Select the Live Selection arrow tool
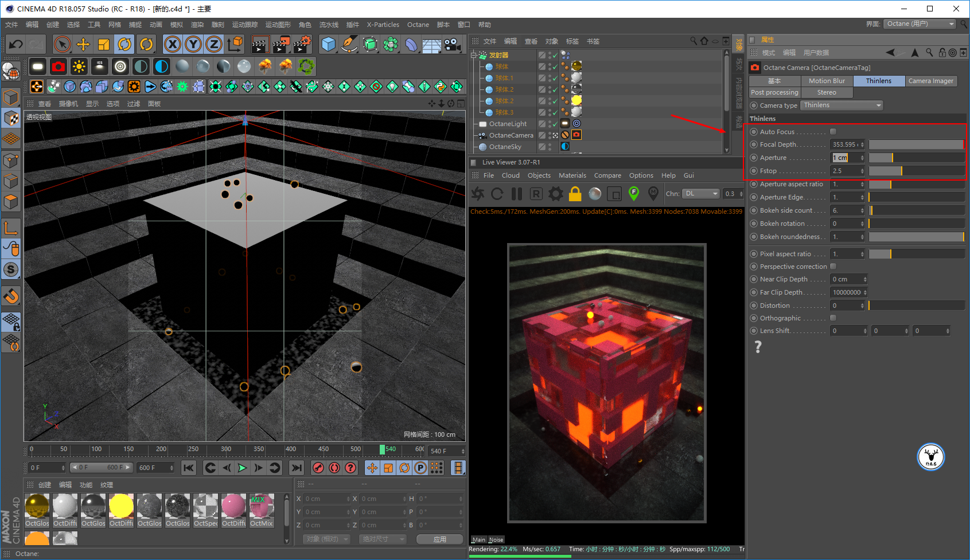 (x=62, y=44)
